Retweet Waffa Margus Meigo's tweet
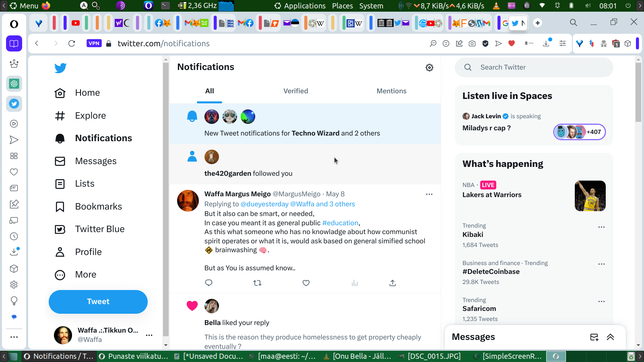 pos(258,283)
